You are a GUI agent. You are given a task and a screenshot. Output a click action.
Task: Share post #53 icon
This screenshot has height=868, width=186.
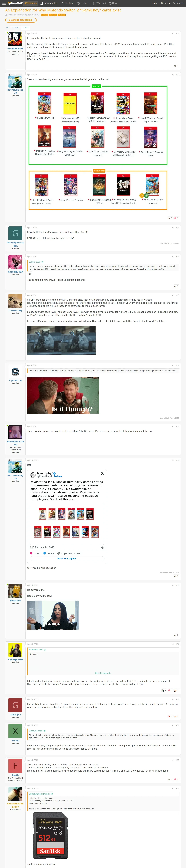point(173,227)
